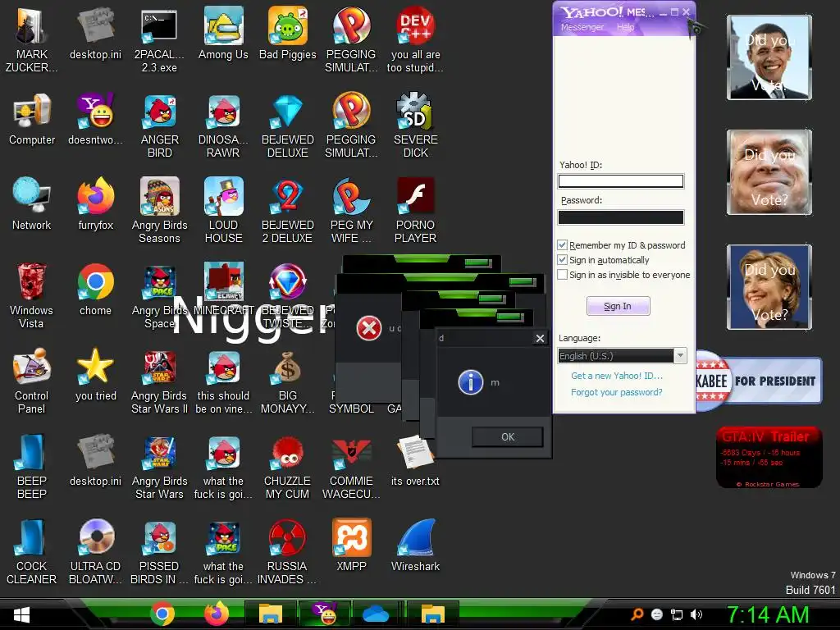
Task: Launch Bad Piggies from the desktop
Action: [288, 34]
